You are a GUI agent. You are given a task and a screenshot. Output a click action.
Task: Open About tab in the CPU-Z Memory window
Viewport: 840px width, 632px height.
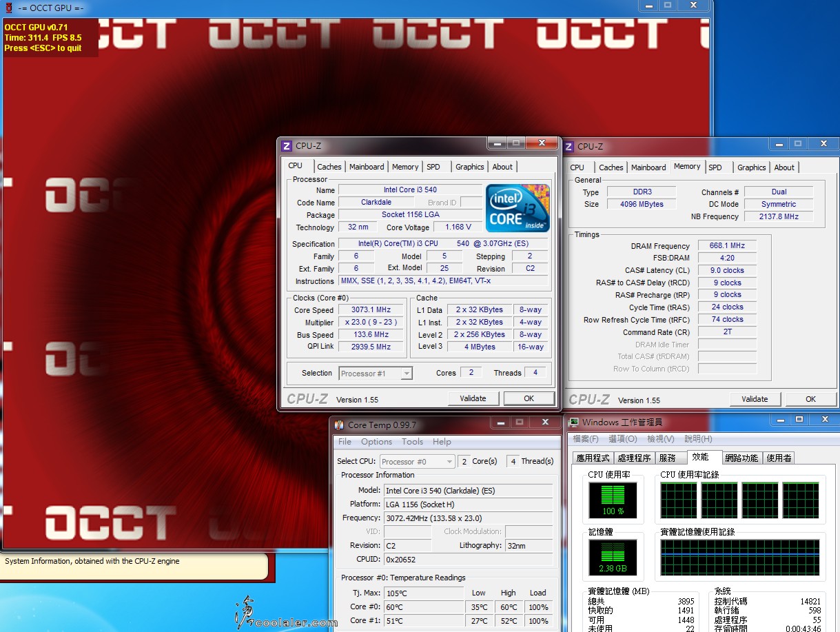pos(784,167)
